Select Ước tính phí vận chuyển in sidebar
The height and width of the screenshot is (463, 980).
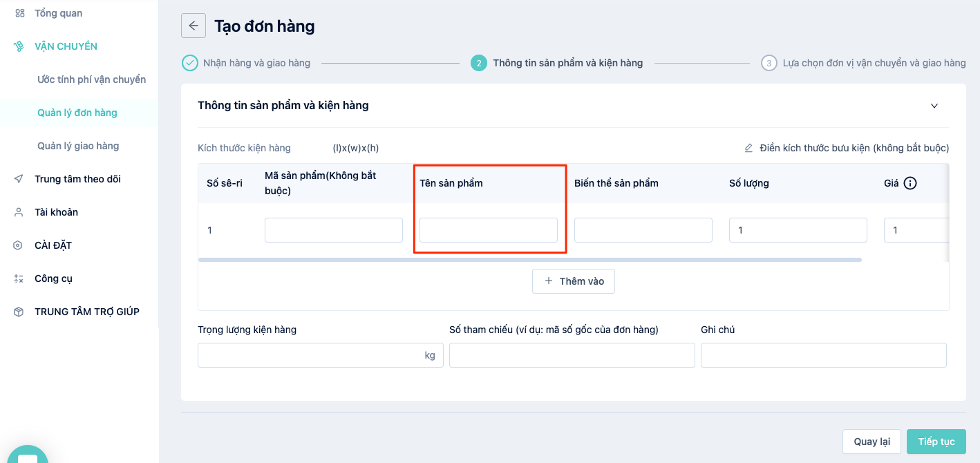pos(92,79)
